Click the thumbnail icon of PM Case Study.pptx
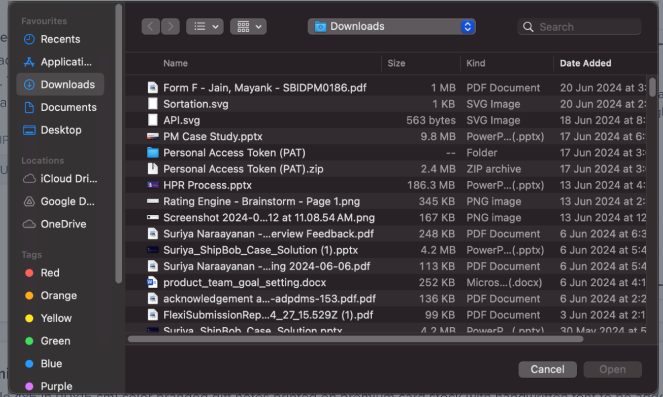663x397 pixels. point(153,137)
